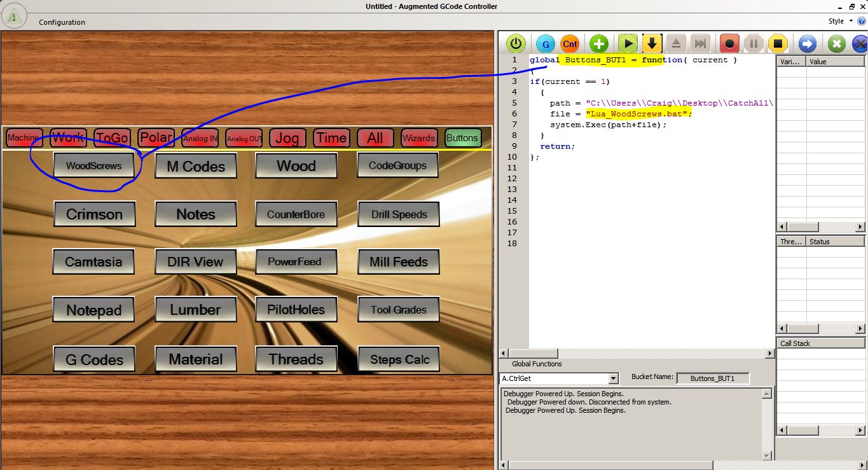Click the green plus add icon
Viewport: 868px width, 470px height.
coord(598,44)
